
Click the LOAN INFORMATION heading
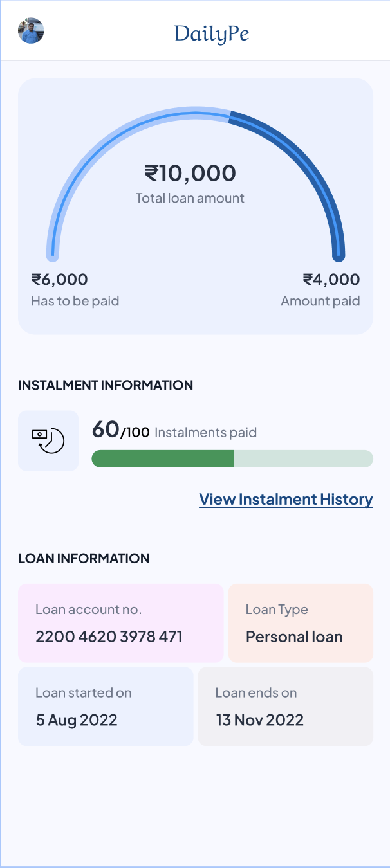coord(84,559)
